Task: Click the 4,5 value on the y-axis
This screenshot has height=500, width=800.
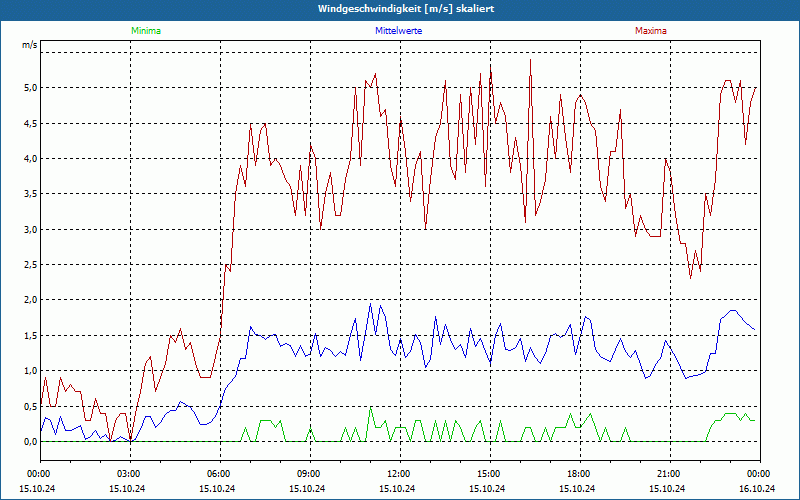Action: coord(31,124)
